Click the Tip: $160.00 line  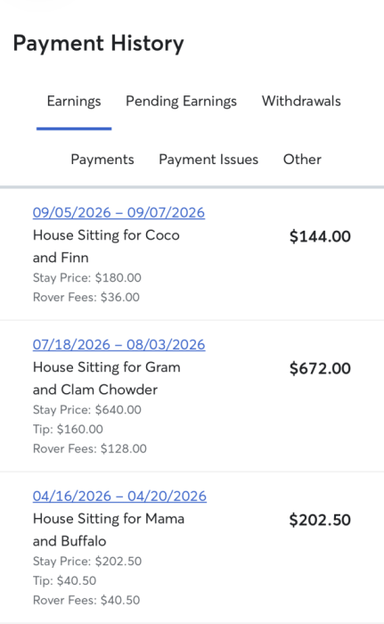(68, 429)
